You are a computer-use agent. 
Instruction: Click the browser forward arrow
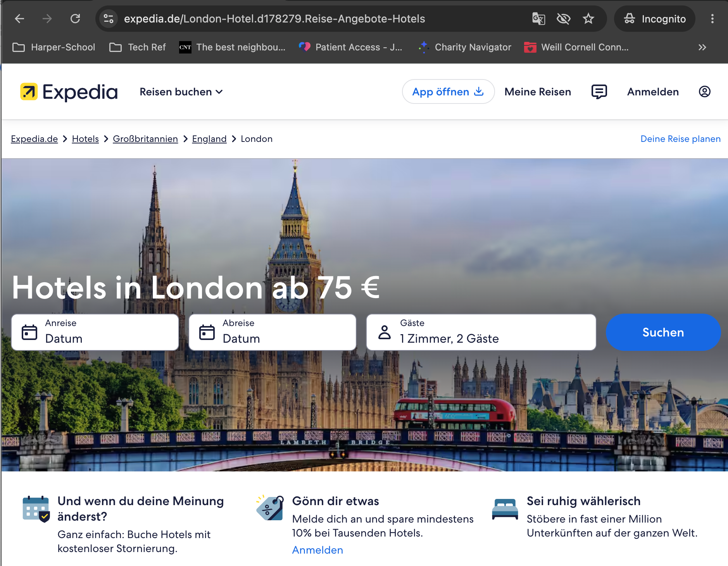pos(47,19)
